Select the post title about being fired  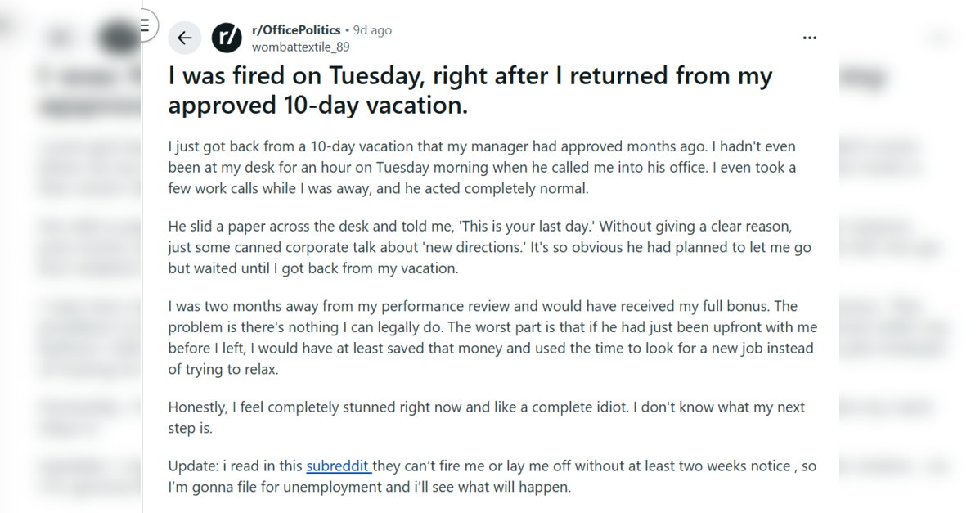[470, 89]
